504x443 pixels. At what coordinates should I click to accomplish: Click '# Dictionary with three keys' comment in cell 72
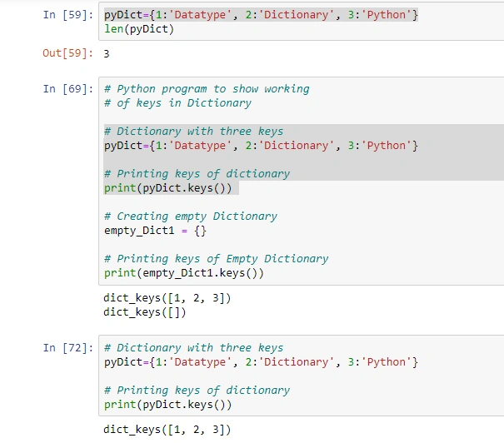(x=194, y=348)
